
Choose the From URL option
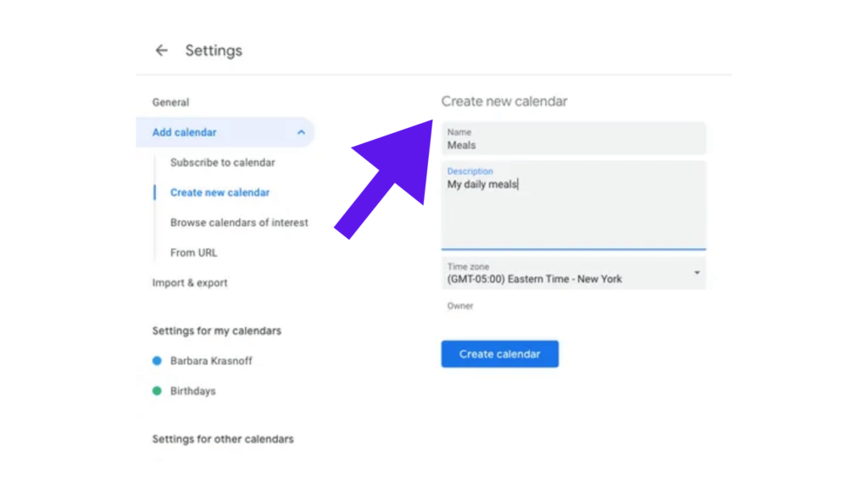pyautogui.click(x=194, y=252)
